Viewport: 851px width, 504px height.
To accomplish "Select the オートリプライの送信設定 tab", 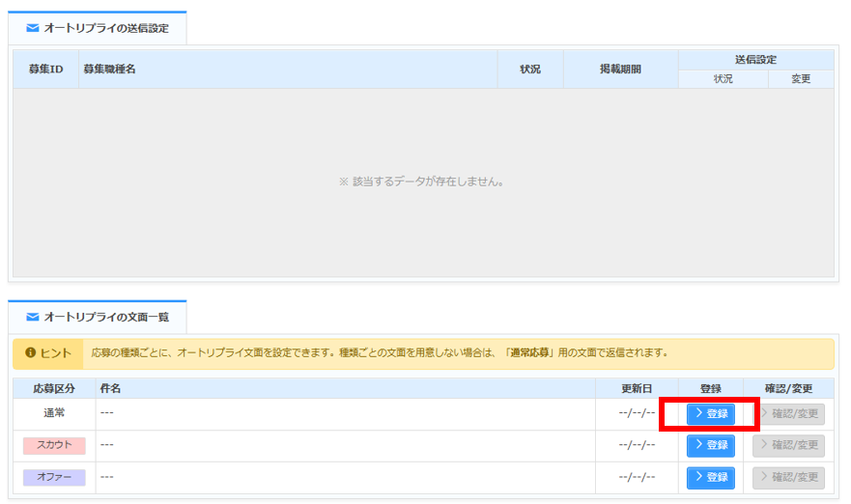I will pyautogui.click(x=98, y=28).
